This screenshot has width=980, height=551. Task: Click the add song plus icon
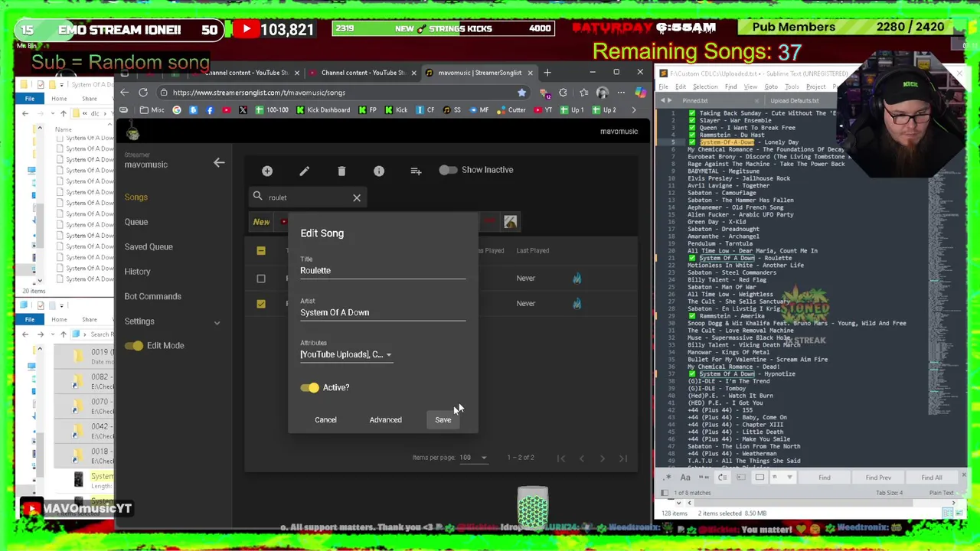(267, 171)
